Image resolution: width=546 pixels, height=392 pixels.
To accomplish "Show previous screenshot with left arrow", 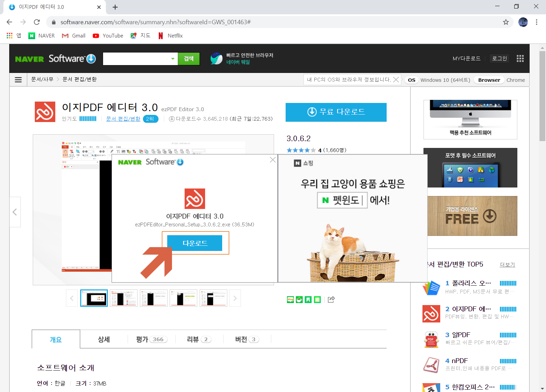I will [x=15, y=212].
